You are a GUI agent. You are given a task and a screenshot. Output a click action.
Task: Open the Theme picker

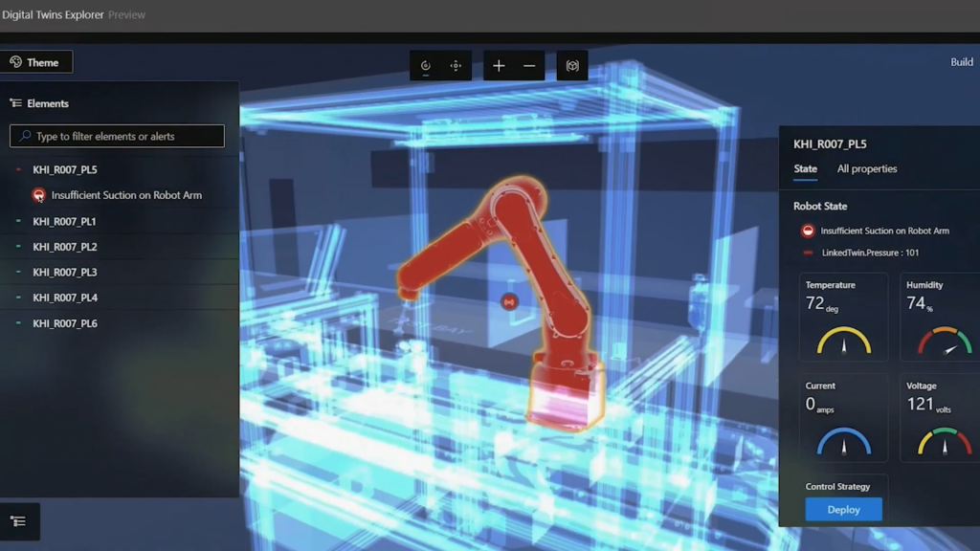tap(35, 62)
